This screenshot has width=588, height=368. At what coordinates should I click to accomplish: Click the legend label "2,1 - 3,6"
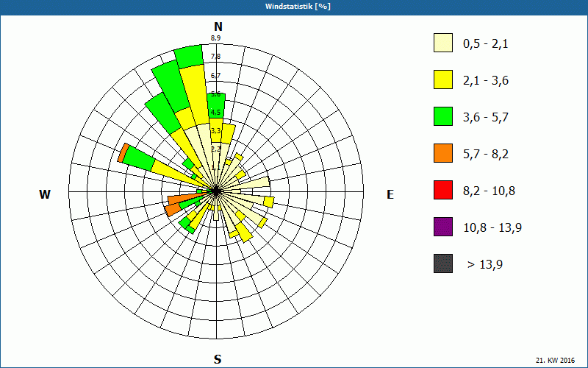pyautogui.click(x=486, y=81)
